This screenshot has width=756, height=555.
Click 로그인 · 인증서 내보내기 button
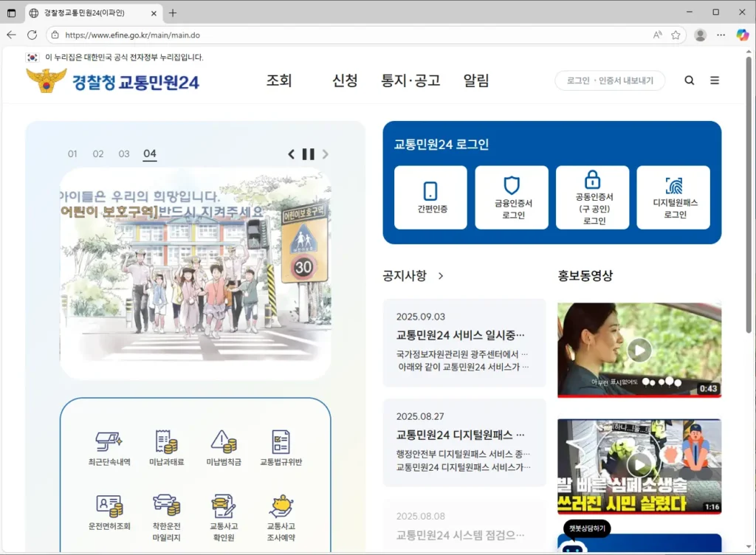click(x=610, y=80)
